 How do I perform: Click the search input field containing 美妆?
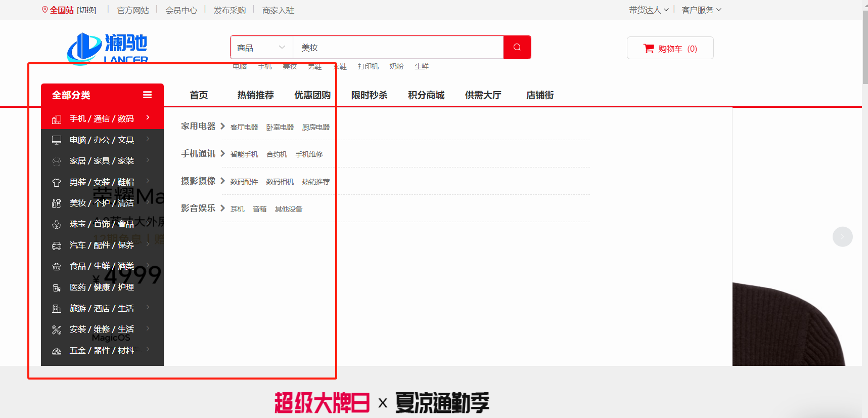[x=398, y=48]
